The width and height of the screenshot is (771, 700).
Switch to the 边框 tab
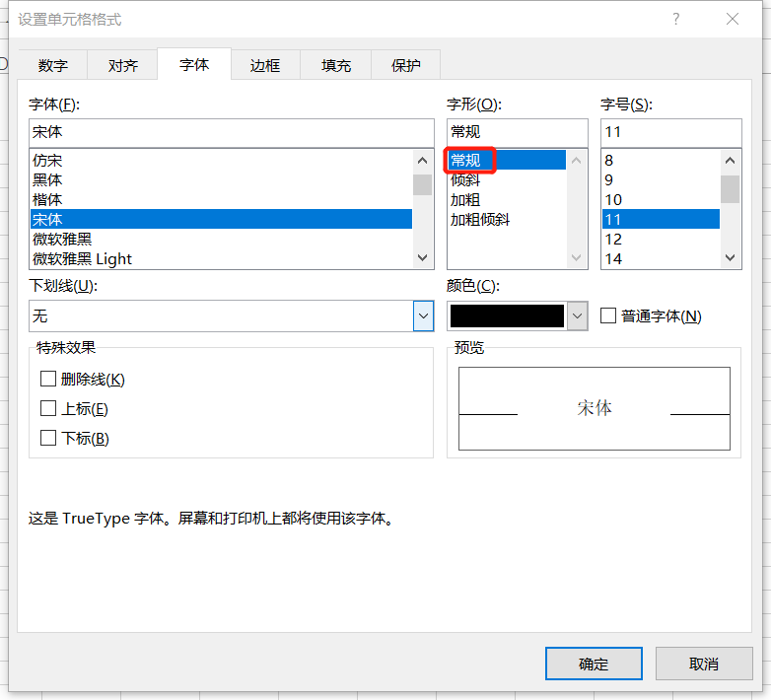tap(265, 65)
